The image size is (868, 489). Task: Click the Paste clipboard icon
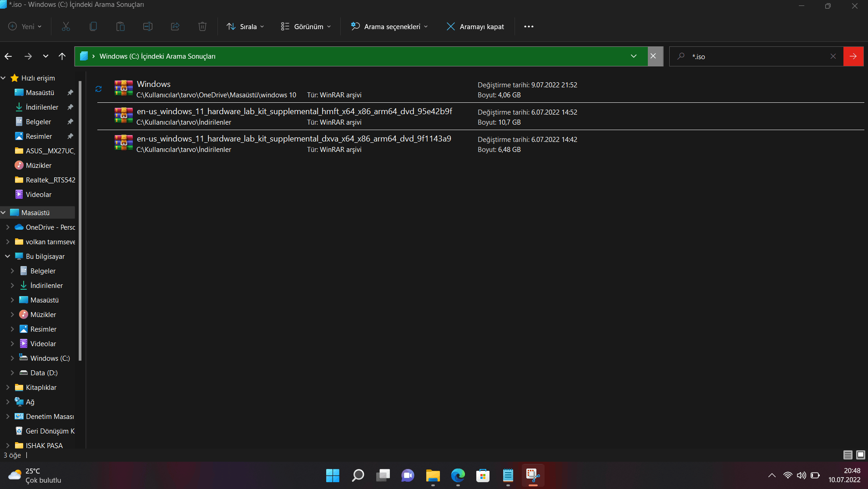[121, 26]
